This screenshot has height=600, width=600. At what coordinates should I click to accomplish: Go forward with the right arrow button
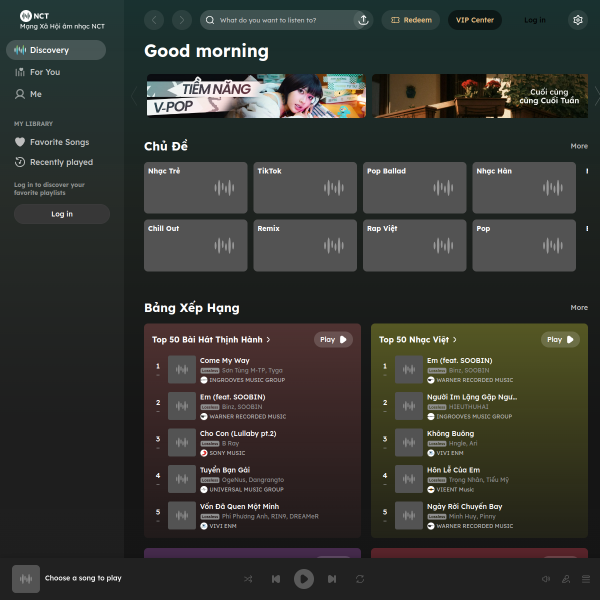pos(182,20)
